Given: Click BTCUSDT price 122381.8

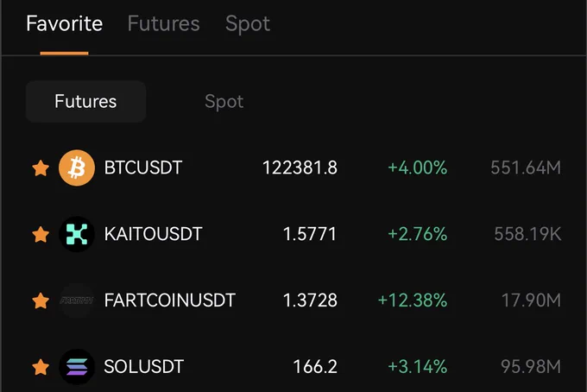Looking at the screenshot, I should (300, 168).
